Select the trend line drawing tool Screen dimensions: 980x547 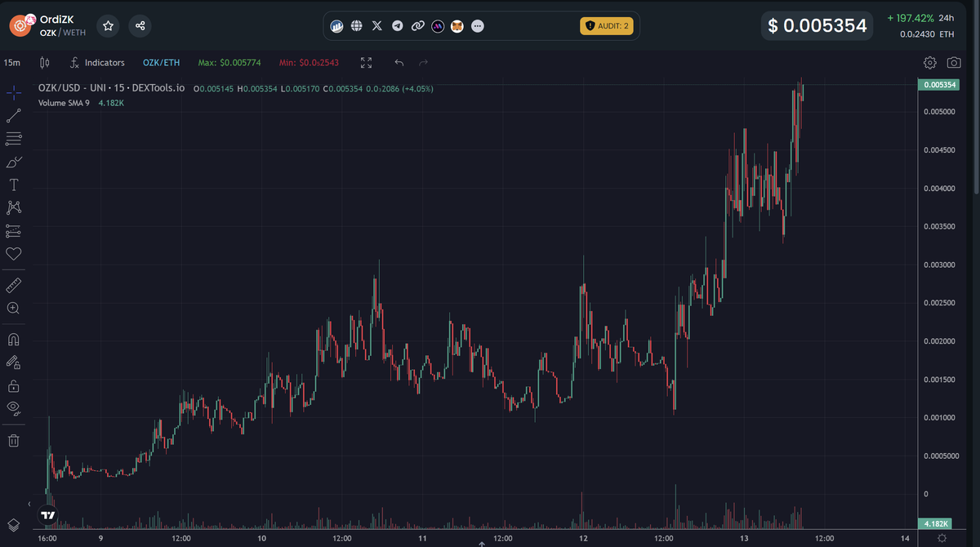pyautogui.click(x=14, y=116)
